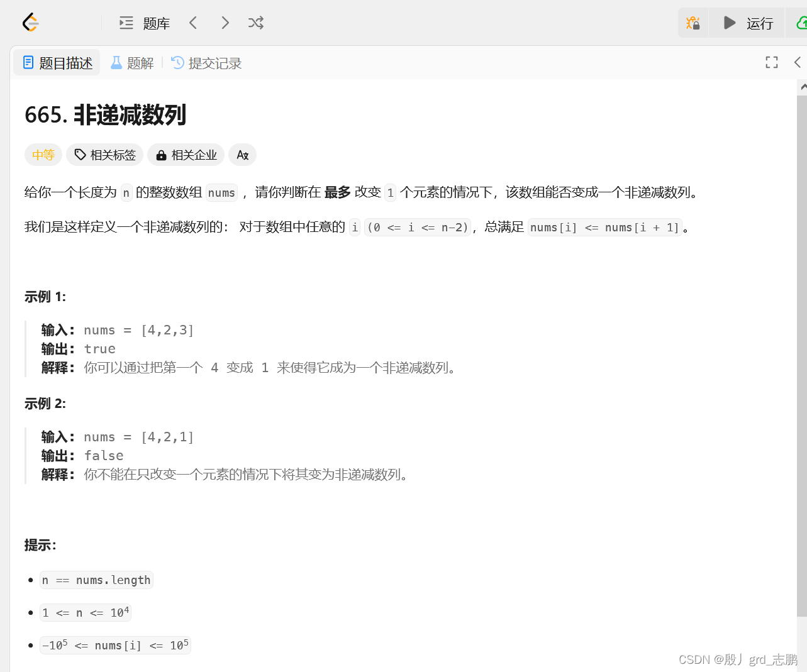Click scrollbar up arrow

pyautogui.click(x=803, y=87)
